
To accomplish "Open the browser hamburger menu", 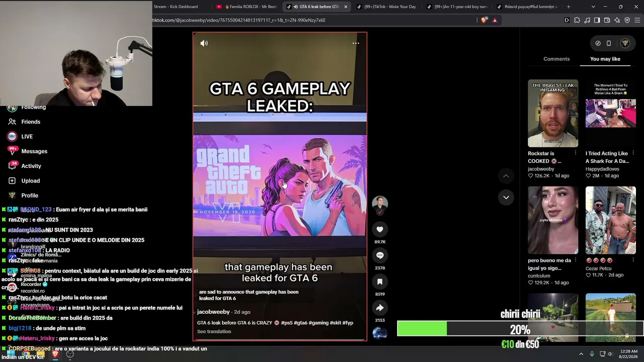I will click(637, 20).
